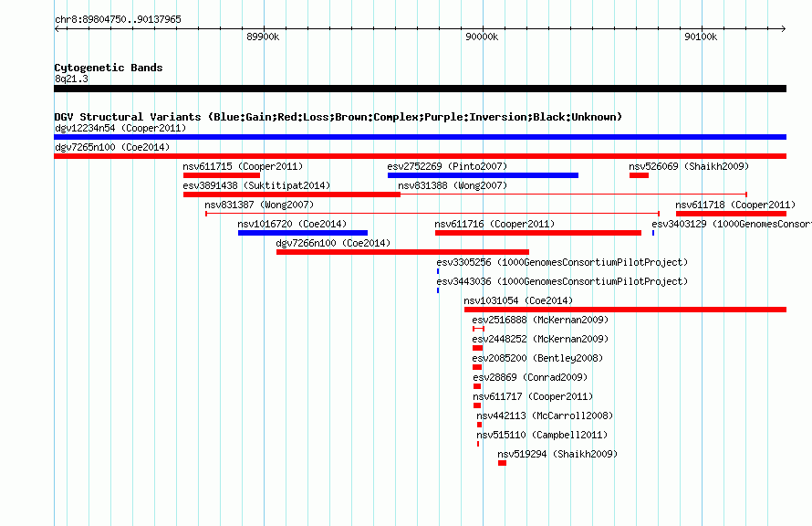
Task: Click esv3403129 1000Genomes label
Action: 731,224
